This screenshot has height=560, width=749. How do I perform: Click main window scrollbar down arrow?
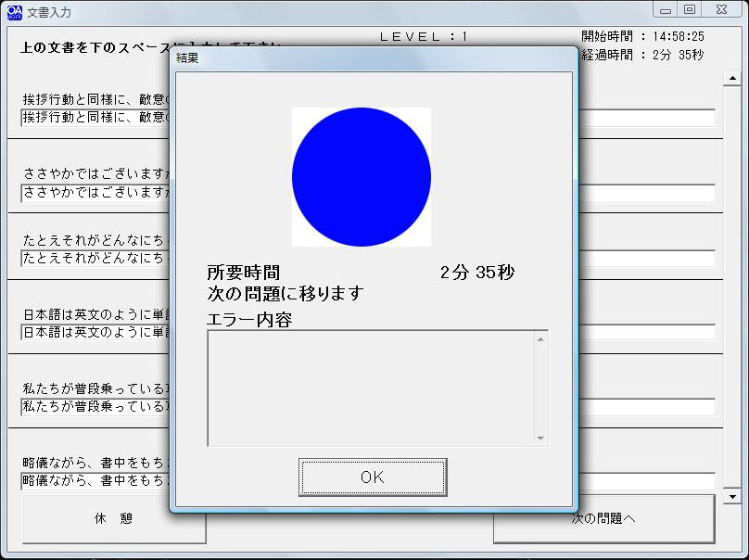tap(732, 496)
